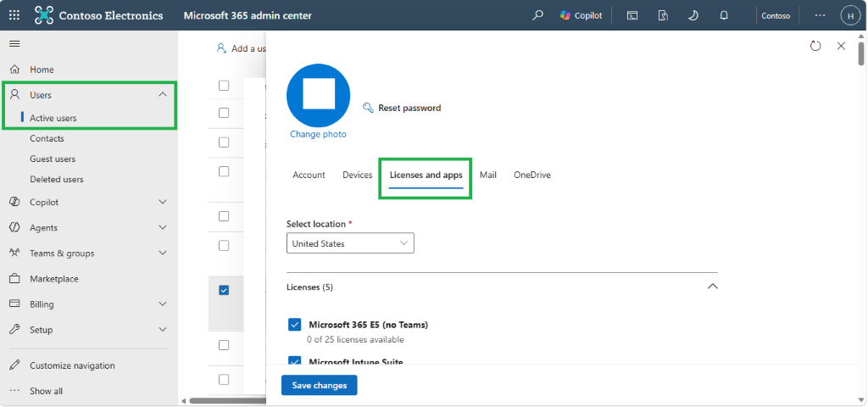Switch to the Devices tab
The image size is (868, 407).
click(x=358, y=175)
